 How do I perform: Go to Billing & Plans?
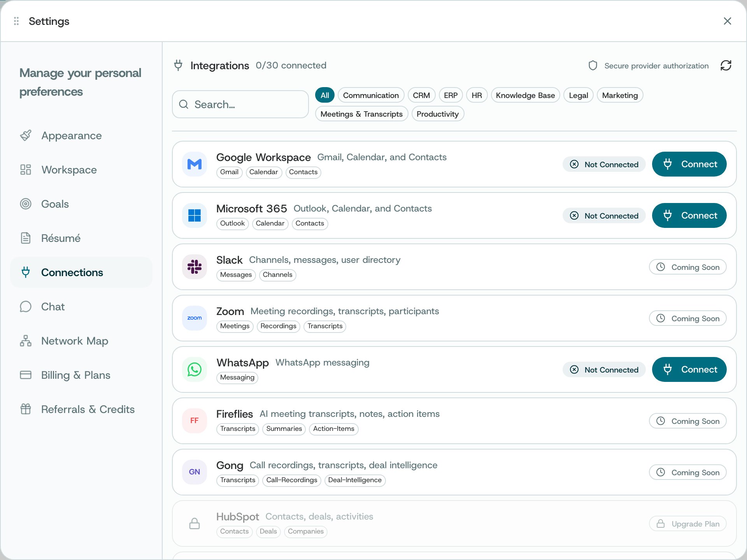tap(81, 375)
